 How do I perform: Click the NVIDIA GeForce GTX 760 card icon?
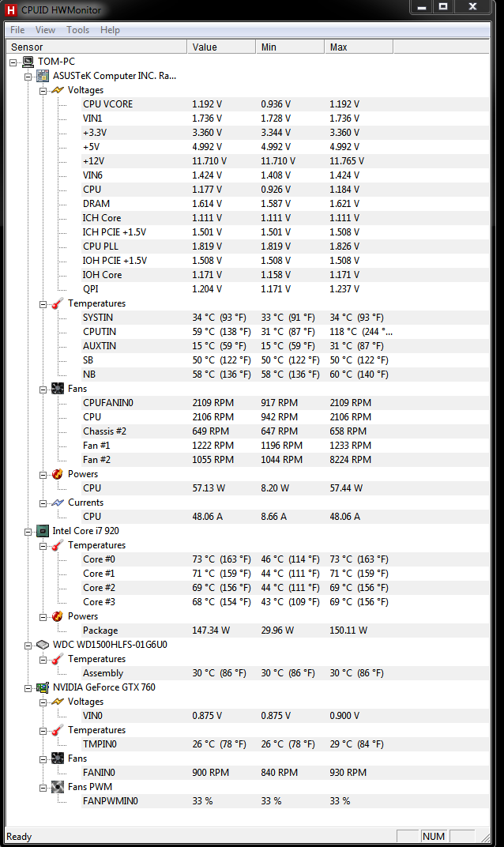click(43, 687)
